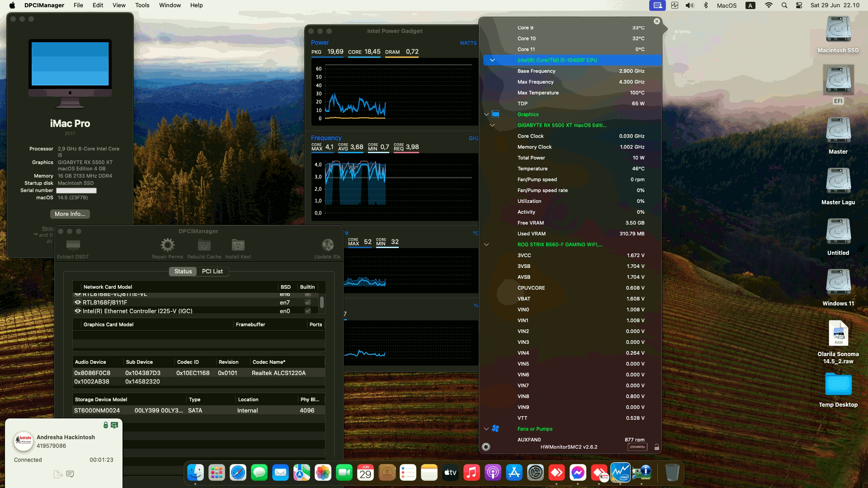Open HWMonitorSMC2 settings via the gear icon

pyautogui.click(x=486, y=447)
